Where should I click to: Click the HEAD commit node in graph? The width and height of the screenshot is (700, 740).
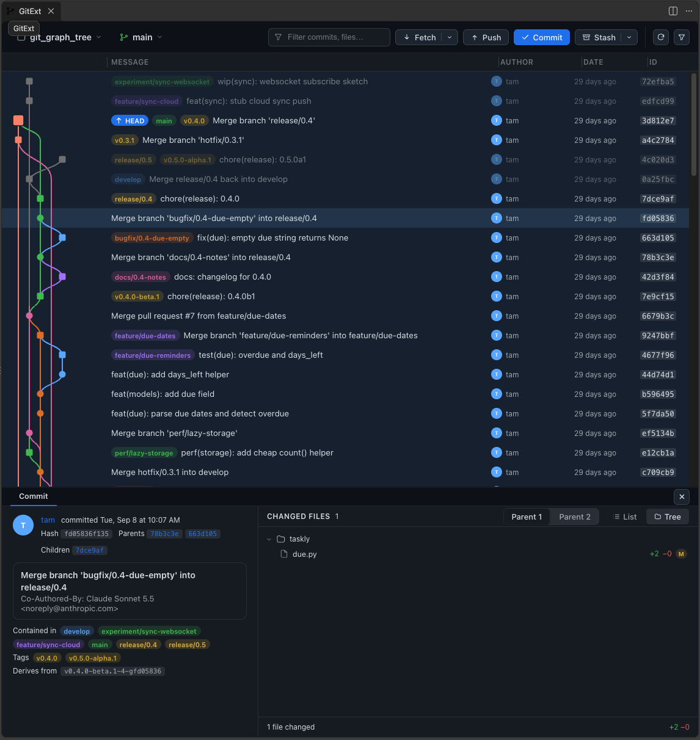tap(18, 120)
